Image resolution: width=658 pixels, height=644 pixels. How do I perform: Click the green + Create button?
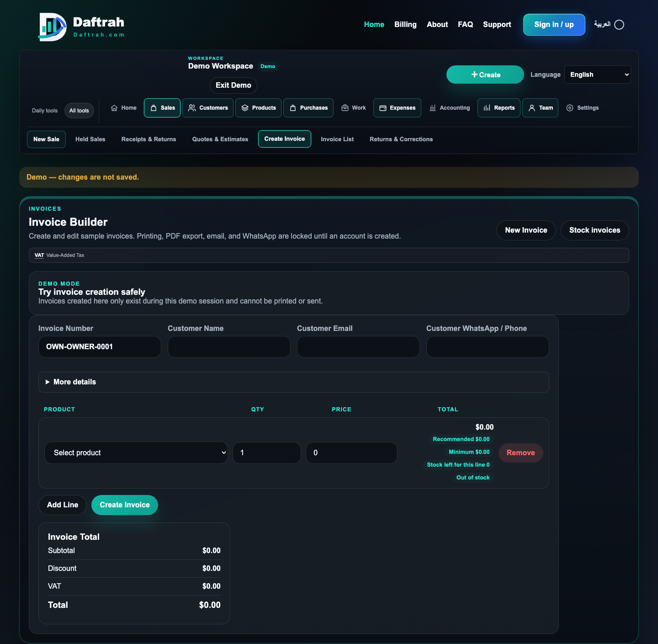pyautogui.click(x=485, y=75)
